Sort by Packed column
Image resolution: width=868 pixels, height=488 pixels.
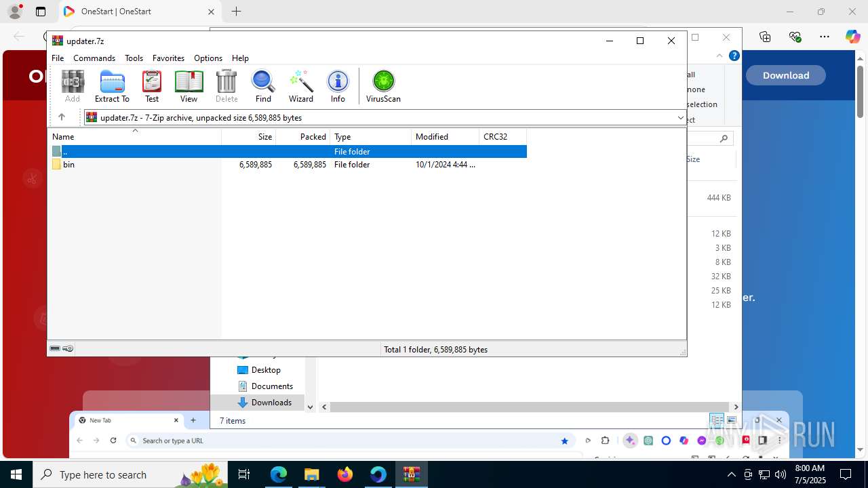(303, 136)
